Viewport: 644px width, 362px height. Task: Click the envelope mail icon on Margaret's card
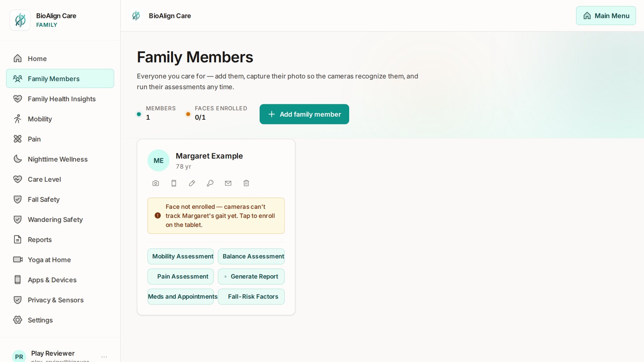pyautogui.click(x=228, y=183)
